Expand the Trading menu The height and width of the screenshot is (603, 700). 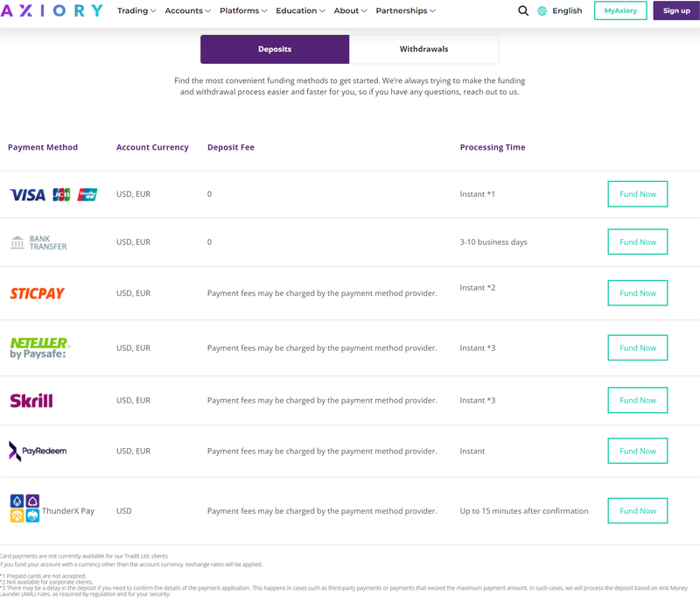click(x=136, y=11)
